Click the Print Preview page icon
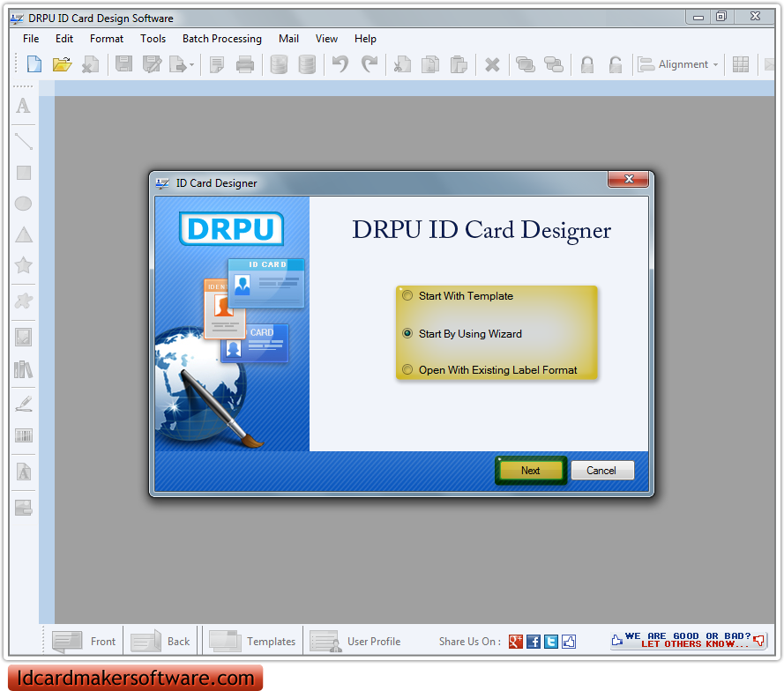 [216, 64]
